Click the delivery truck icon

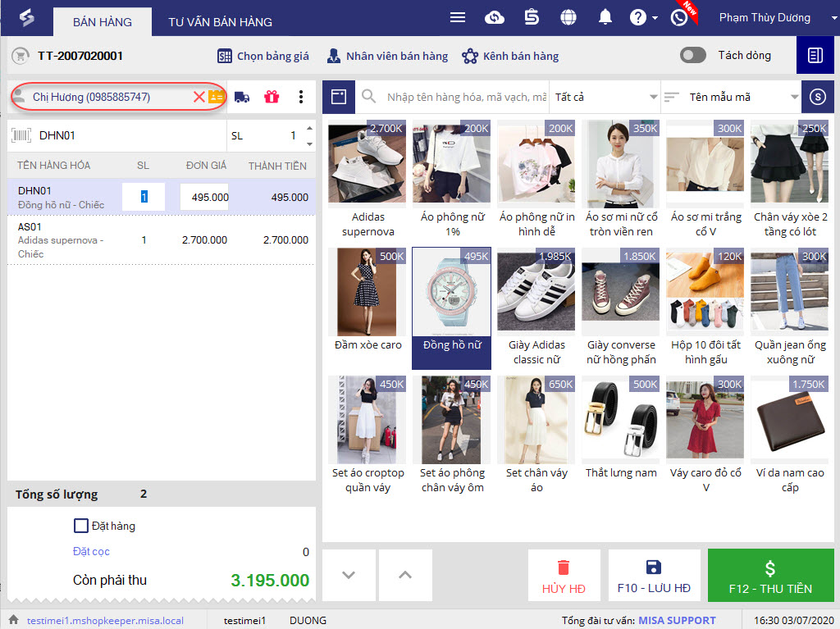click(x=242, y=97)
